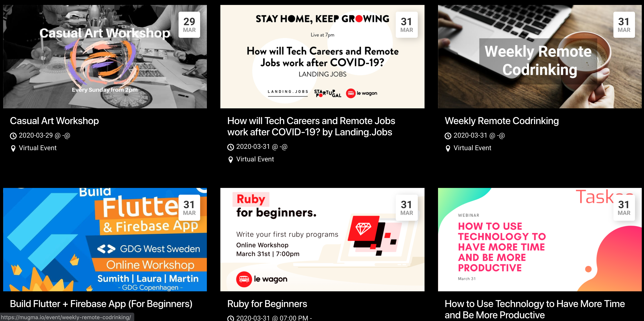Select the Taskr productivity webinar banner image

pyautogui.click(x=540, y=239)
